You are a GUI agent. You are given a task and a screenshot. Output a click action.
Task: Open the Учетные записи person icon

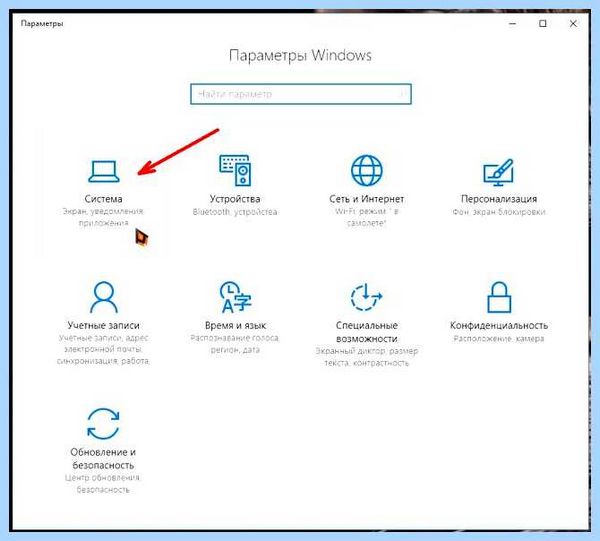pyautogui.click(x=104, y=297)
